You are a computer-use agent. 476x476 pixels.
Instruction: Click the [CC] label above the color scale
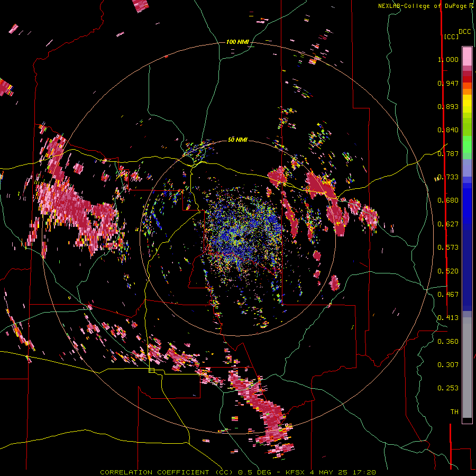[452, 36]
